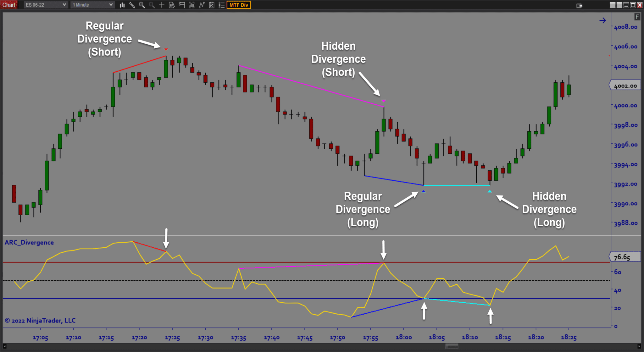
Task: Open the 1 Minute interval dropdown
Action: [92, 5]
